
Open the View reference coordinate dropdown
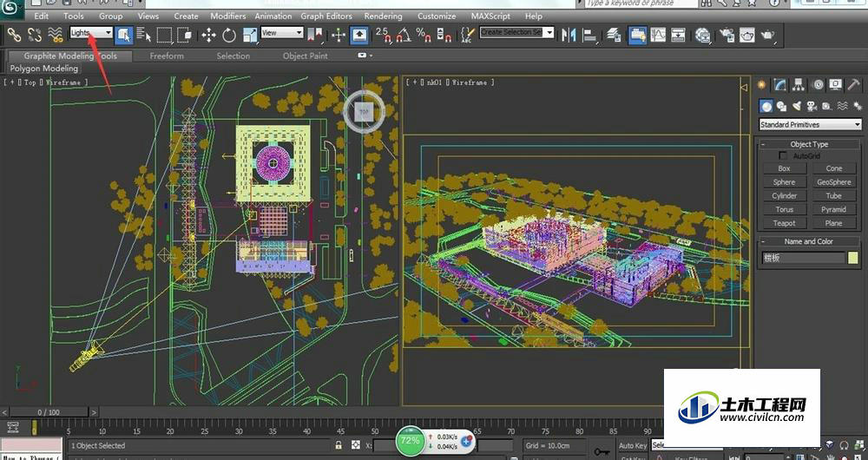coord(282,33)
